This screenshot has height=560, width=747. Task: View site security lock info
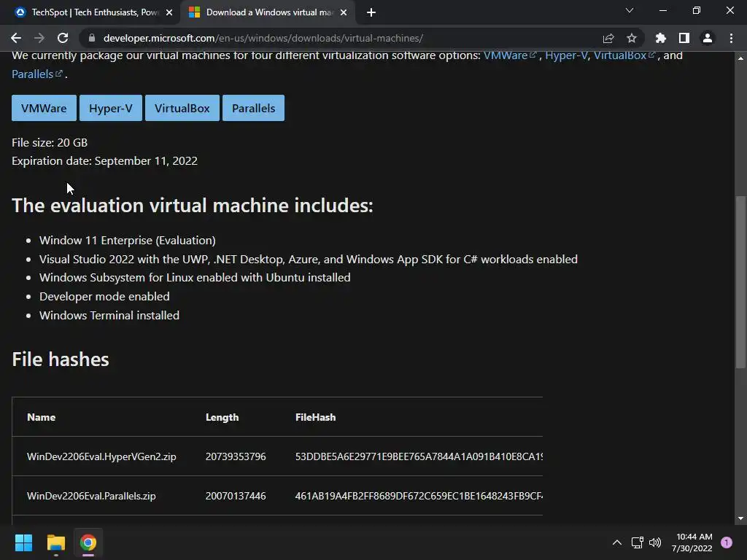coord(92,38)
